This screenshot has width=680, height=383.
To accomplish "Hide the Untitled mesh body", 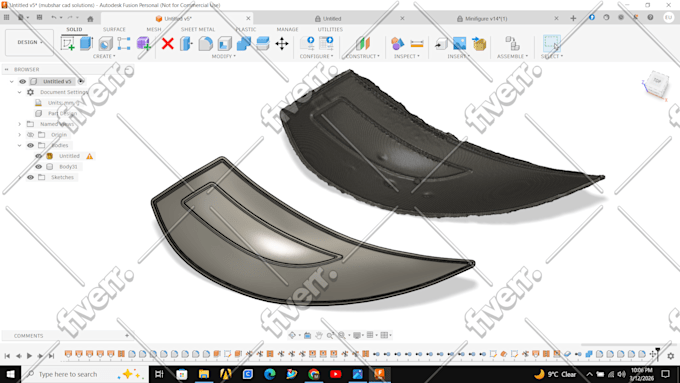I will pos(39,156).
